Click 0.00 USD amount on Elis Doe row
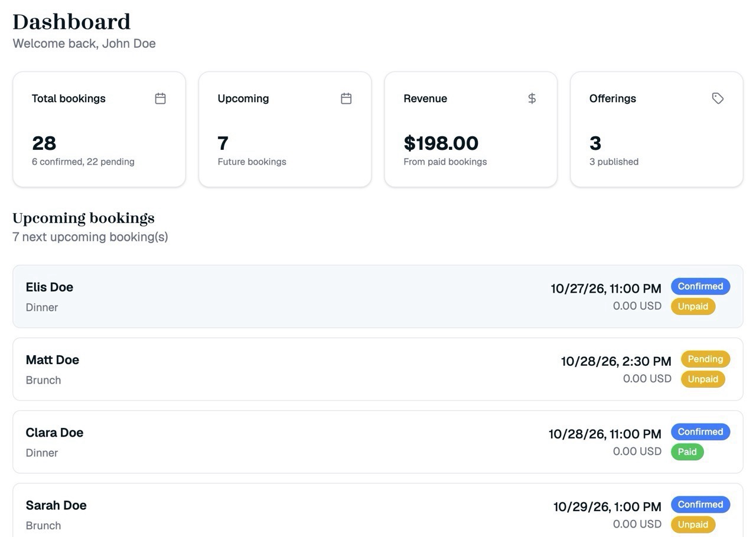 (x=637, y=306)
